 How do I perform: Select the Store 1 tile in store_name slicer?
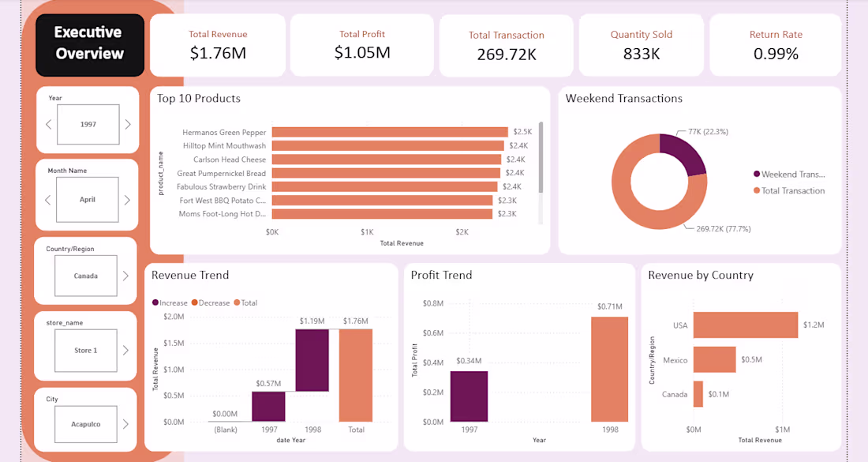pos(86,351)
